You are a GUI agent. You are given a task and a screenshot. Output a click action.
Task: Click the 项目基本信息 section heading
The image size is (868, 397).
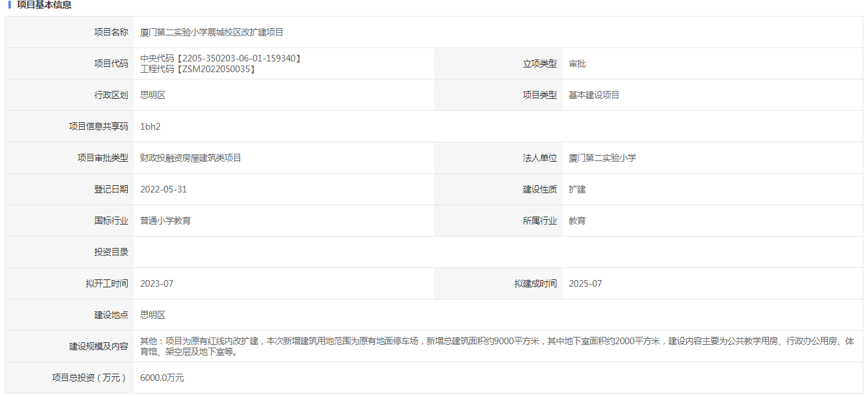[44, 5]
